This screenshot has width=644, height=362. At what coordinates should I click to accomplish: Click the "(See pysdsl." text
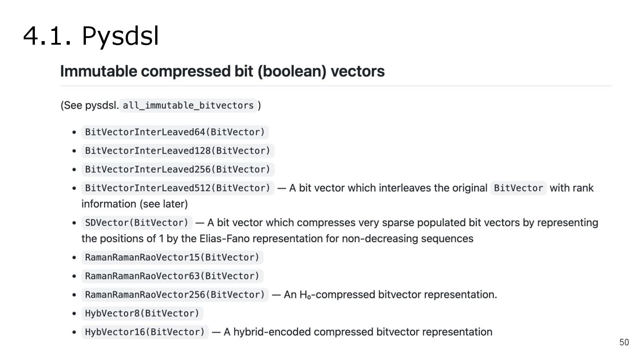[x=89, y=105]
